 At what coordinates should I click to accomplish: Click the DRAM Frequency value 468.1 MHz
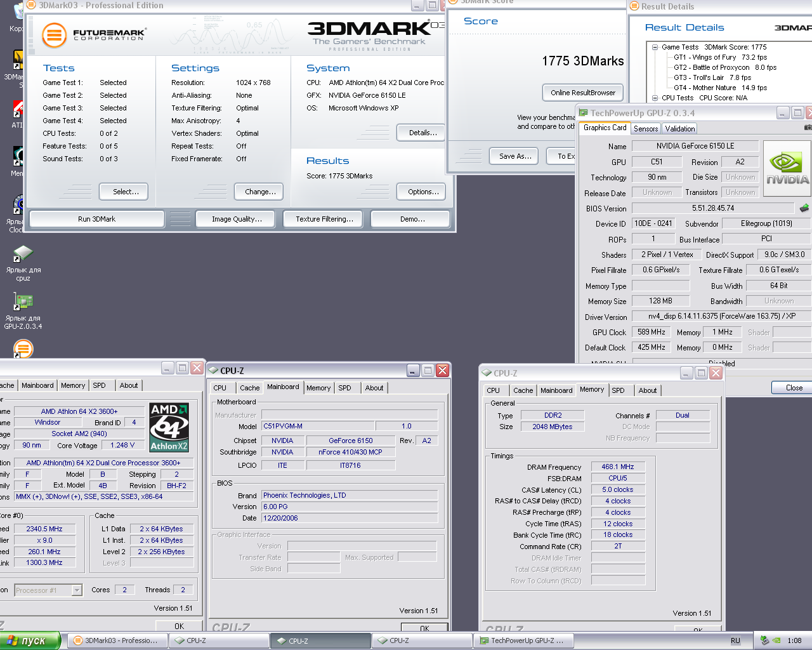[x=618, y=467]
